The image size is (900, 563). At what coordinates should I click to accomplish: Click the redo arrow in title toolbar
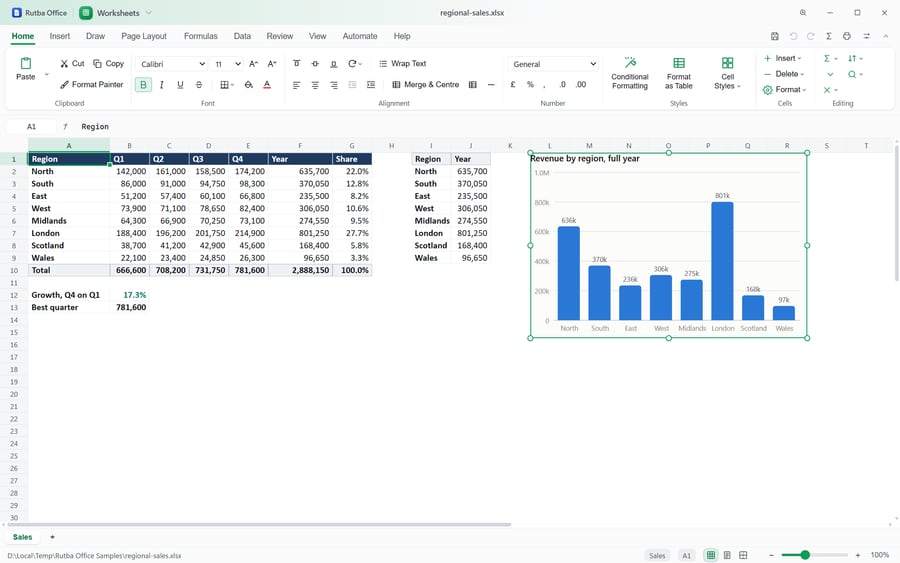click(x=810, y=36)
